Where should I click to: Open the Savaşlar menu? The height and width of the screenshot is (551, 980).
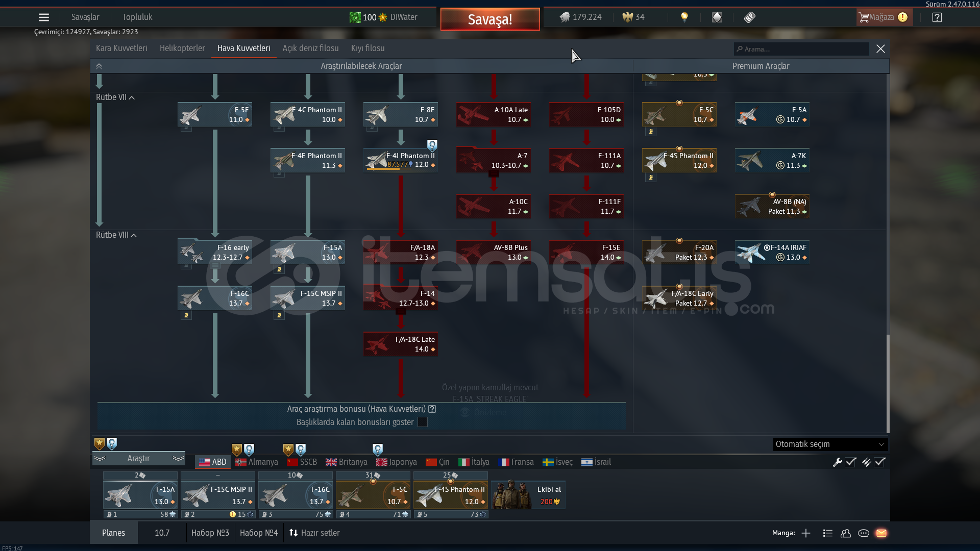[x=85, y=17]
